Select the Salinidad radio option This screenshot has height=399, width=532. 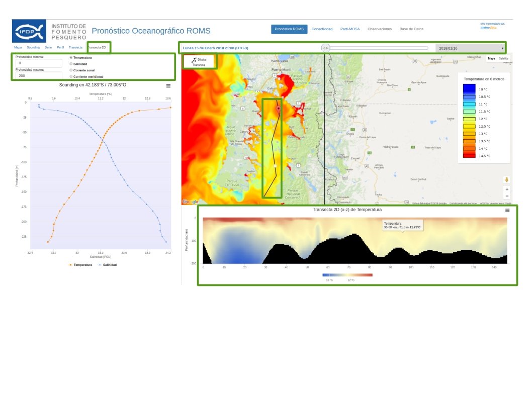[x=71, y=64]
